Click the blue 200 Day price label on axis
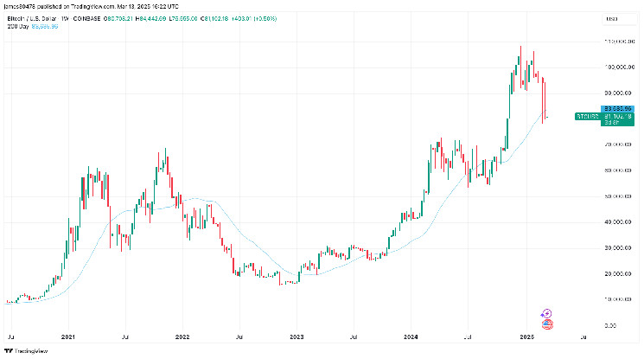 coord(617,109)
